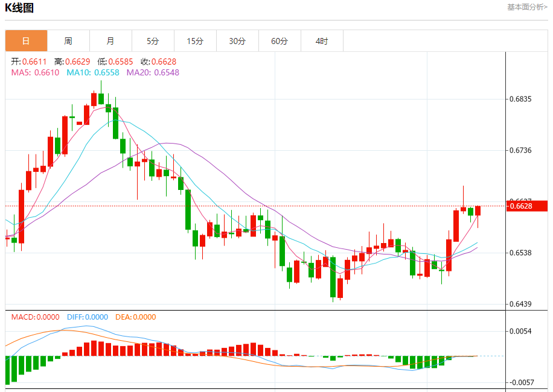Viewport: 553px width, 392px height.
Task: Open the 基本面分析 link
Action: coord(527,7)
